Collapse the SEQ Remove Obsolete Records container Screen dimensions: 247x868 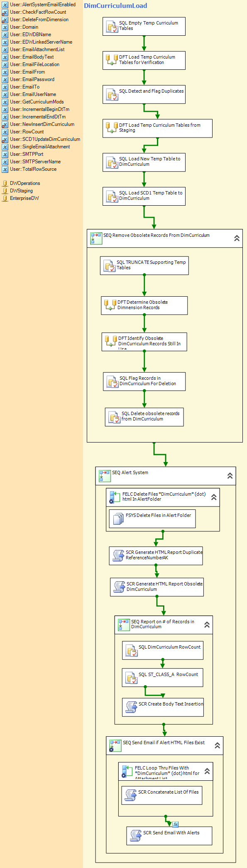point(237,238)
